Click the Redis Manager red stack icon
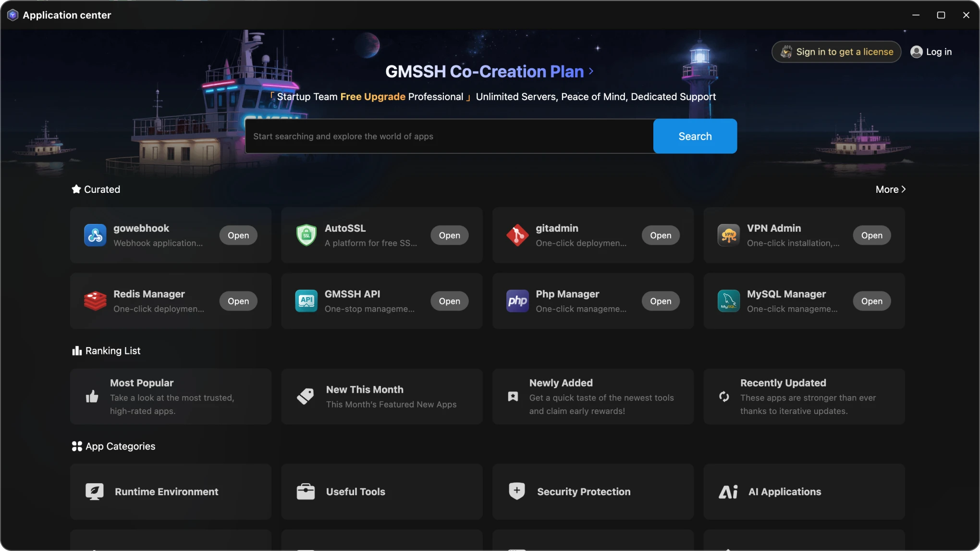 tap(95, 301)
